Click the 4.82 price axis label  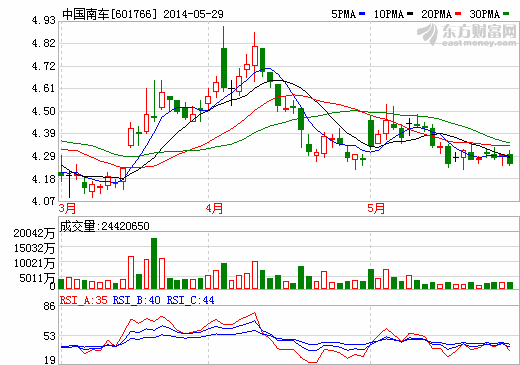pyautogui.click(x=44, y=43)
